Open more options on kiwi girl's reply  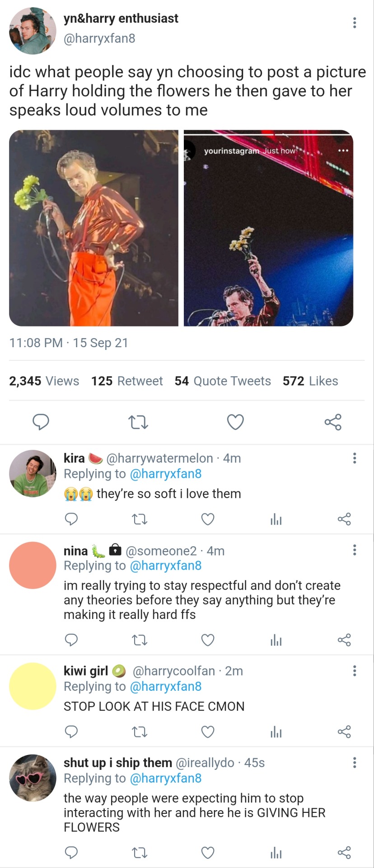click(x=355, y=670)
